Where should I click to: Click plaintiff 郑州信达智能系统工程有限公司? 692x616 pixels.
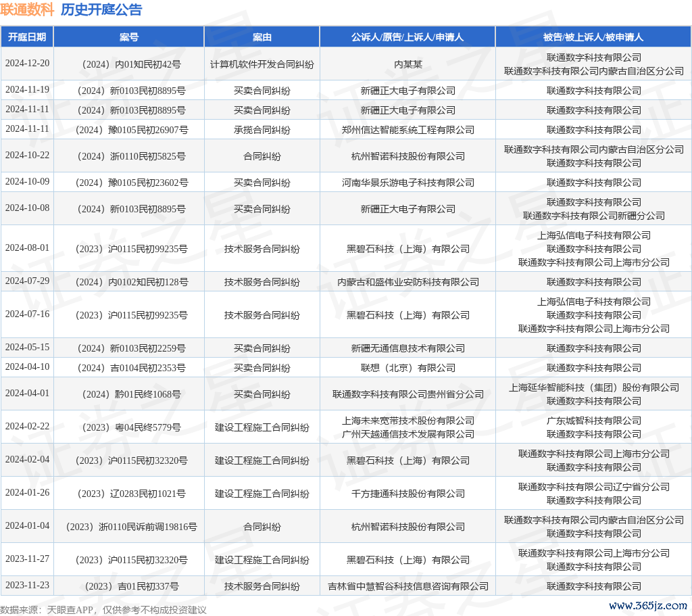click(x=407, y=130)
